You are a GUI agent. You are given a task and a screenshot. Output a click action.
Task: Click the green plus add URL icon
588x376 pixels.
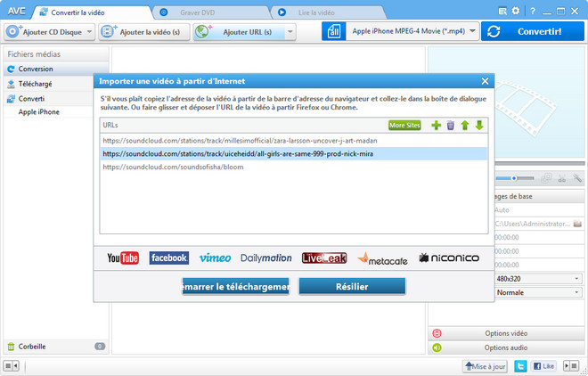point(436,126)
